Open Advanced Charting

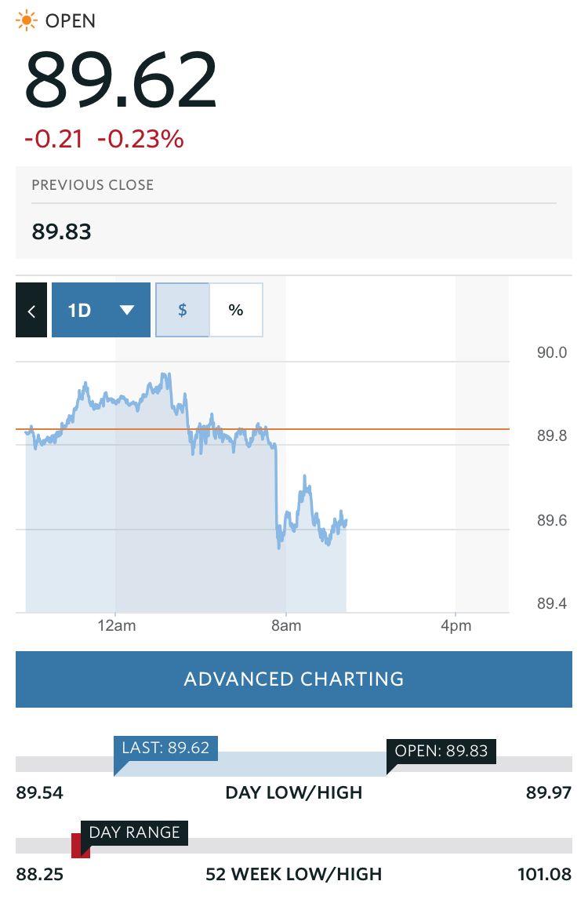tap(294, 679)
